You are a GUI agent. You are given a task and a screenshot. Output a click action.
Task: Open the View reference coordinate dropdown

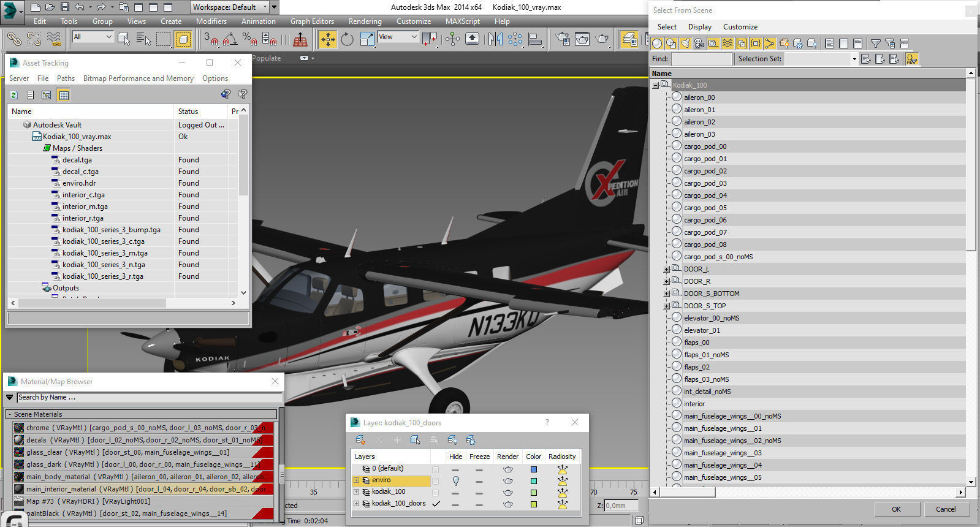tap(398, 37)
